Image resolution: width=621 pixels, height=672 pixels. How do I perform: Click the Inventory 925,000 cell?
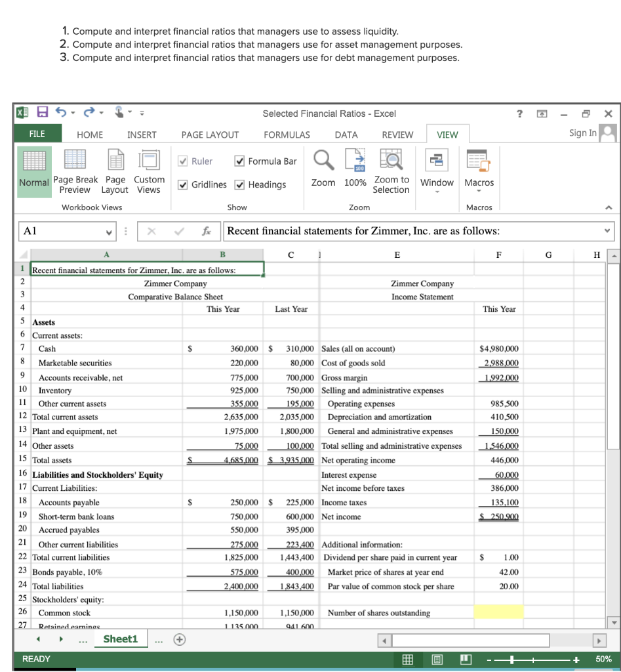coord(223,390)
